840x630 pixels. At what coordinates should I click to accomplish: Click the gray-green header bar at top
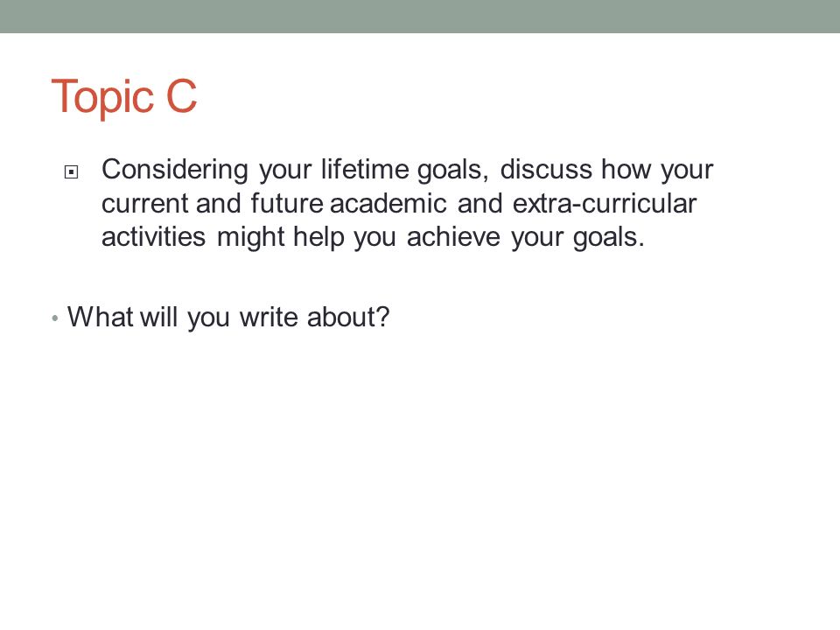[420, 17]
